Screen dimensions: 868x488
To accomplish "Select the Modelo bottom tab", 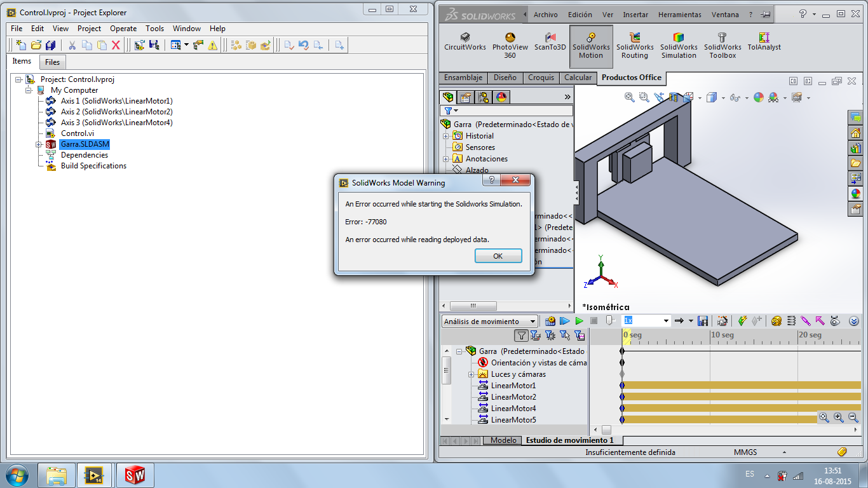I will click(503, 440).
